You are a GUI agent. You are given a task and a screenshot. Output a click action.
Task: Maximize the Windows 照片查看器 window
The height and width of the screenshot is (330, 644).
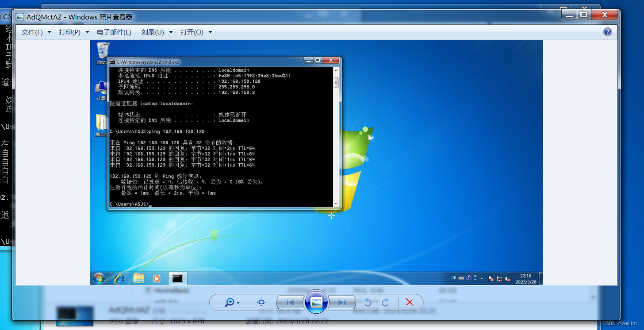tap(583, 15)
